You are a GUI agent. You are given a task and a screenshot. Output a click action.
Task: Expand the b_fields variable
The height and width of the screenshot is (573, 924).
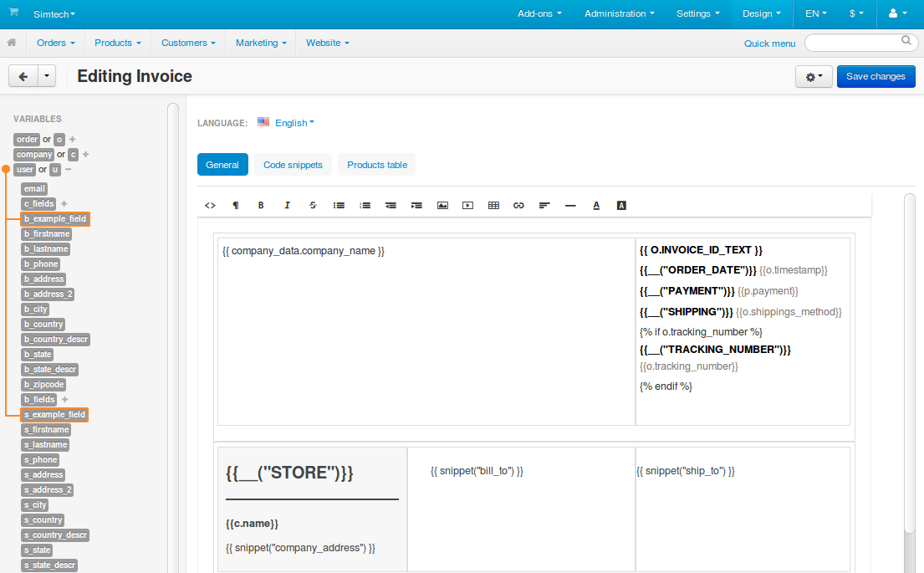(x=65, y=399)
